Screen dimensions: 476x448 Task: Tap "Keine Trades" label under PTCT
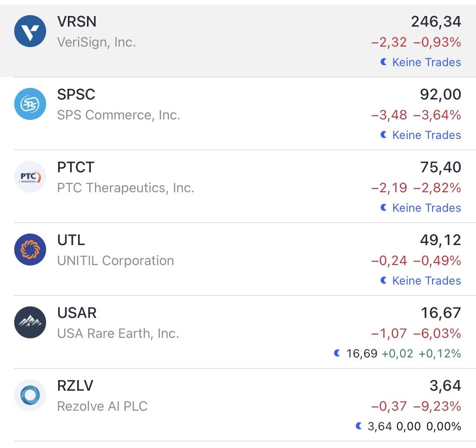(426, 208)
